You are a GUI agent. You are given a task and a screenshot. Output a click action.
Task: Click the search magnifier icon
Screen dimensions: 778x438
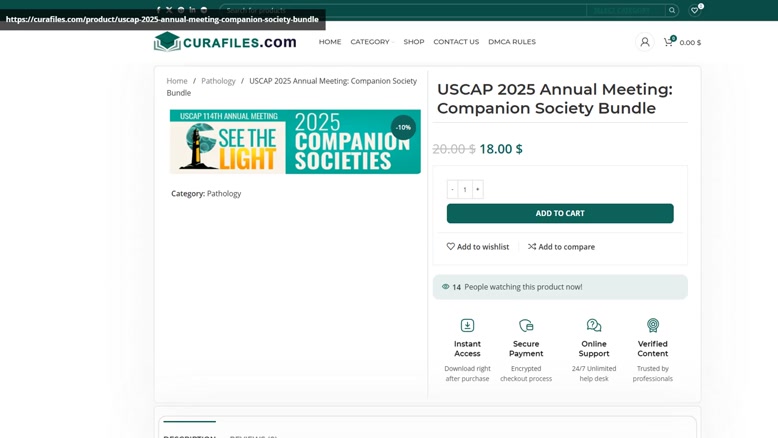tap(672, 10)
